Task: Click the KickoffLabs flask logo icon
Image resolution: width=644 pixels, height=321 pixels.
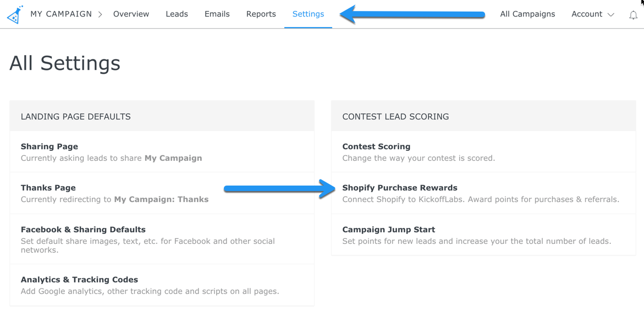Action: 15,15
